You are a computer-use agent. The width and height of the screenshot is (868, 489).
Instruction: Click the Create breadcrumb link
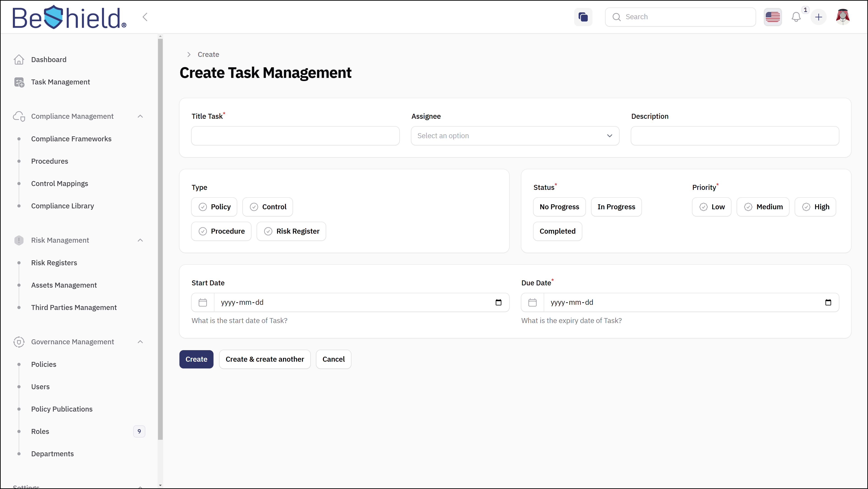coord(208,55)
